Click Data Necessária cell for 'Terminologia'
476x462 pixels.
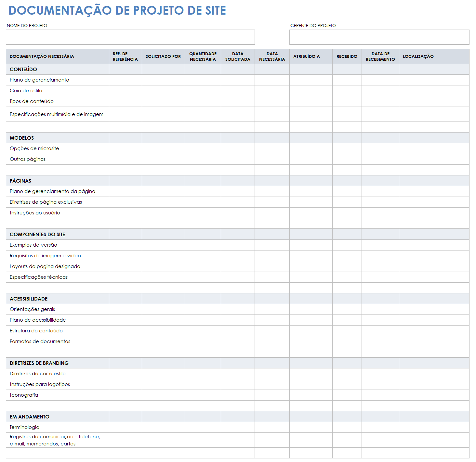point(272,427)
